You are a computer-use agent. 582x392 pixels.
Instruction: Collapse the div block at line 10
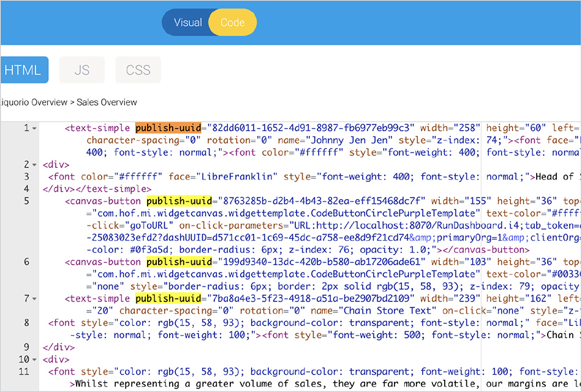[34, 360]
